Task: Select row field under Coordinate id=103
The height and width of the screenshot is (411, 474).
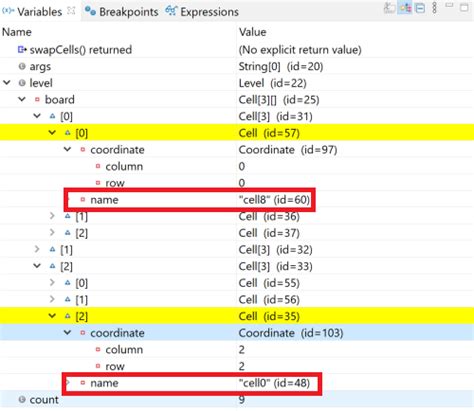Action: pos(237,366)
